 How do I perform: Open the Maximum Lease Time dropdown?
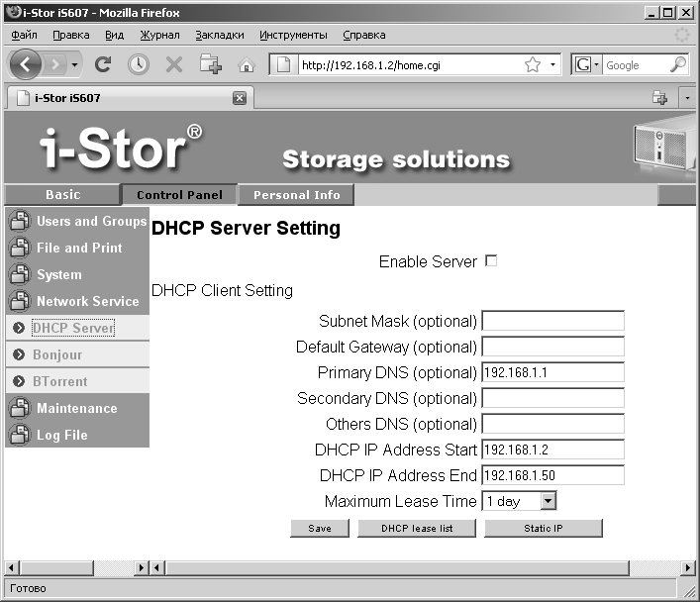(x=548, y=501)
